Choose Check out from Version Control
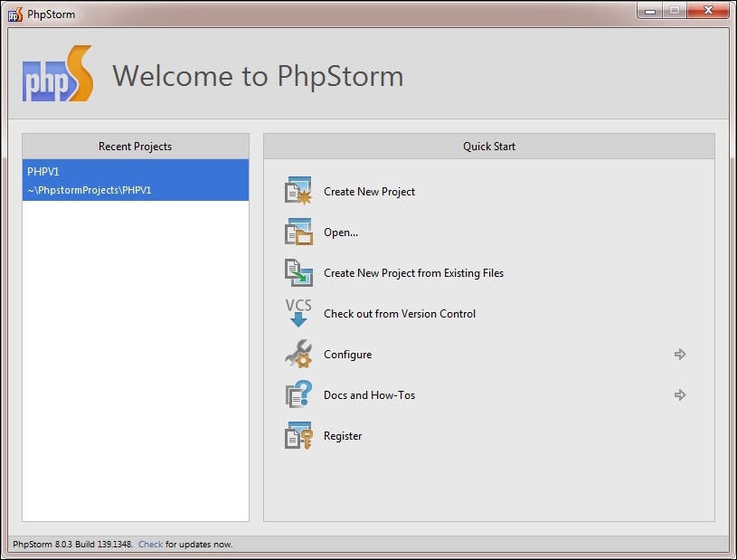Screen dimensions: 737x560 (x=400, y=314)
